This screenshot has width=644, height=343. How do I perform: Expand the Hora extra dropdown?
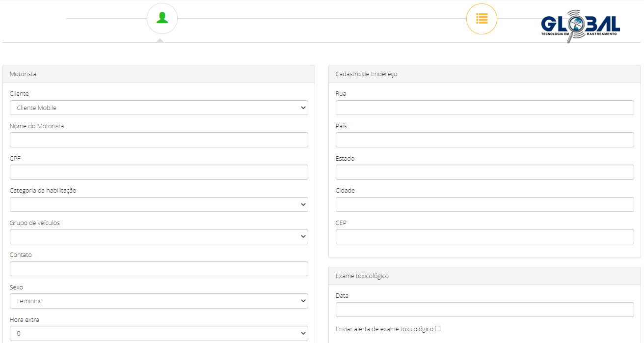pyautogui.click(x=159, y=333)
